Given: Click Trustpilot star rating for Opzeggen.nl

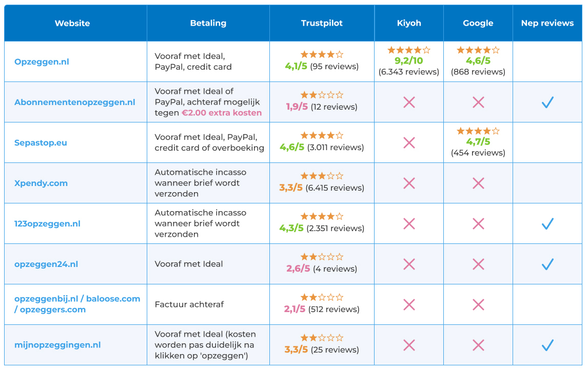Looking at the screenshot, I should pyautogui.click(x=322, y=54).
